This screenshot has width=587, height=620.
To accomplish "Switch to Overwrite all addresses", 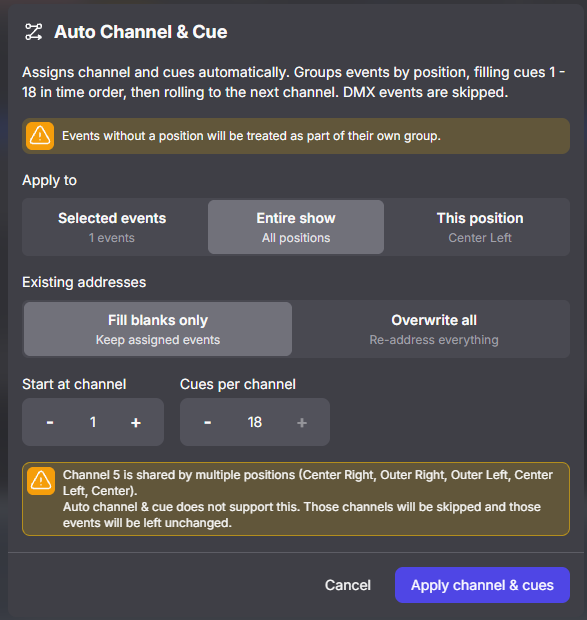I will 434,329.
